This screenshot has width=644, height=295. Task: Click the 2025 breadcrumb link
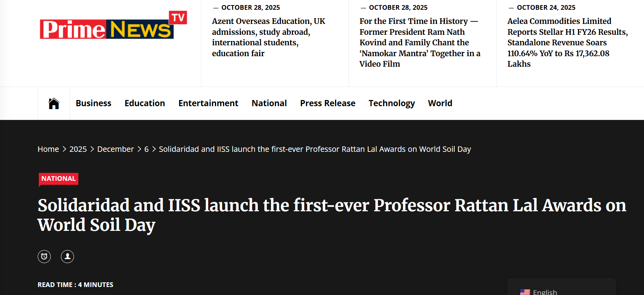coord(78,149)
